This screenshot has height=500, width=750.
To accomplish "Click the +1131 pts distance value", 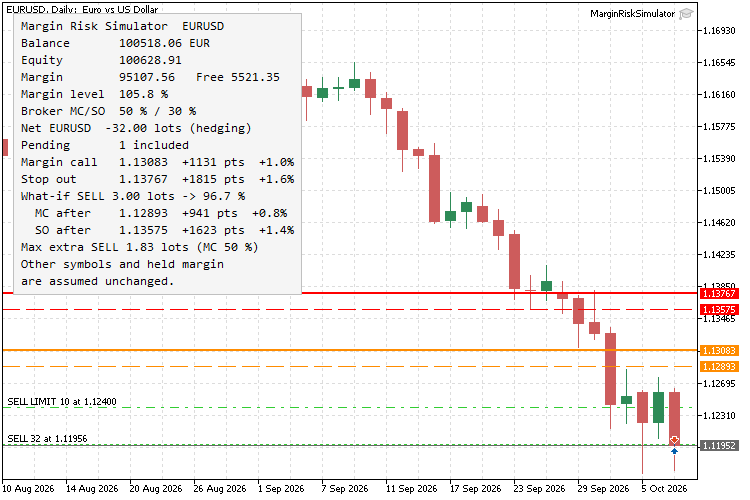I will click(x=213, y=162).
